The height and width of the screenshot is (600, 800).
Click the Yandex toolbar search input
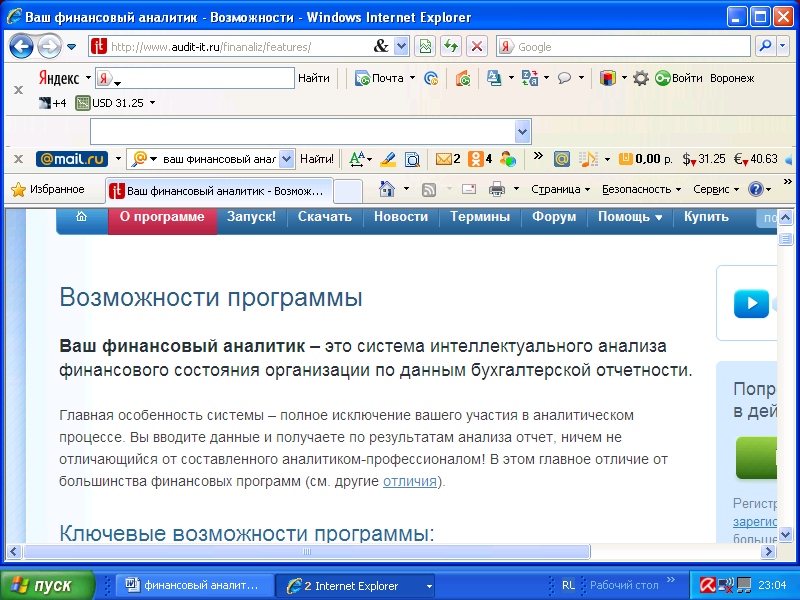pyautogui.click(x=194, y=78)
